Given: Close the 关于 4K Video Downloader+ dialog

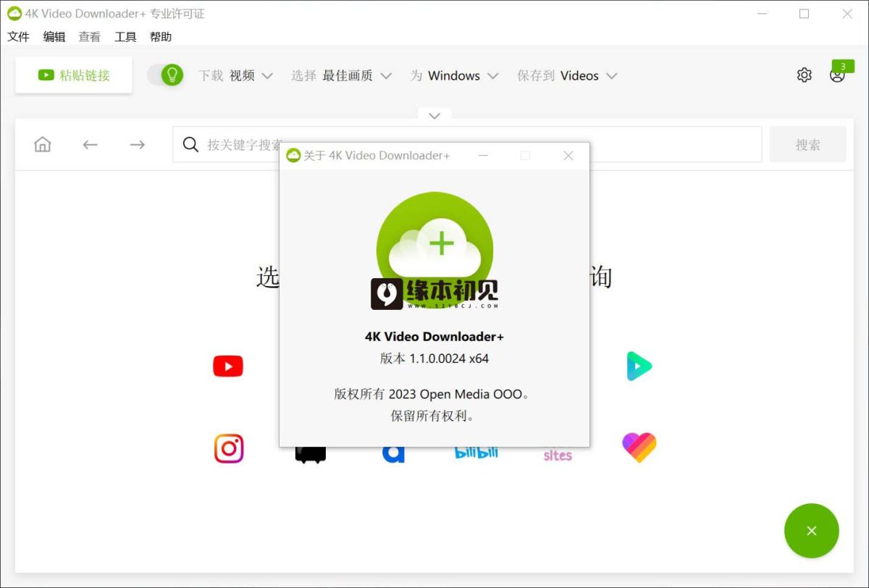Looking at the screenshot, I should 568,156.
